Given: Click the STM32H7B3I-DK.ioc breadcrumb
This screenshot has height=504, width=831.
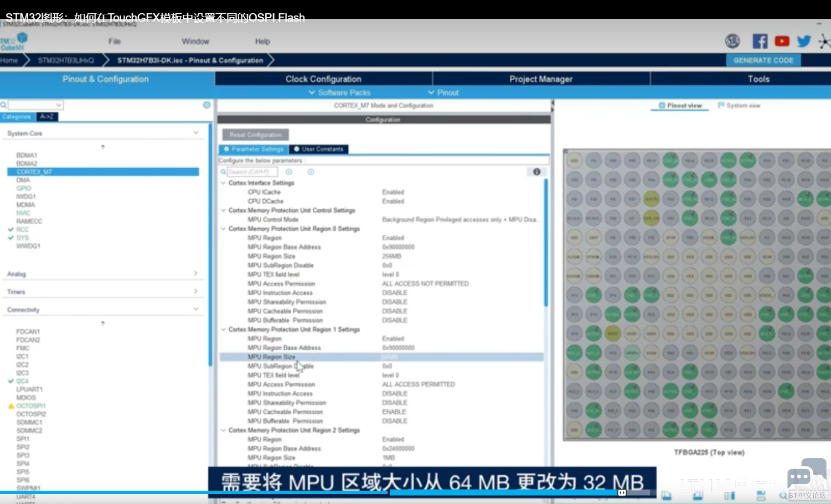Looking at the screenshot, I should tap(190, 60).
